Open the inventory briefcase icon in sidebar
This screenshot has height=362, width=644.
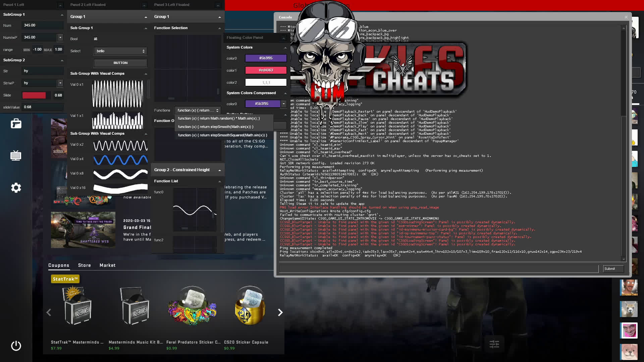[16, 124]
